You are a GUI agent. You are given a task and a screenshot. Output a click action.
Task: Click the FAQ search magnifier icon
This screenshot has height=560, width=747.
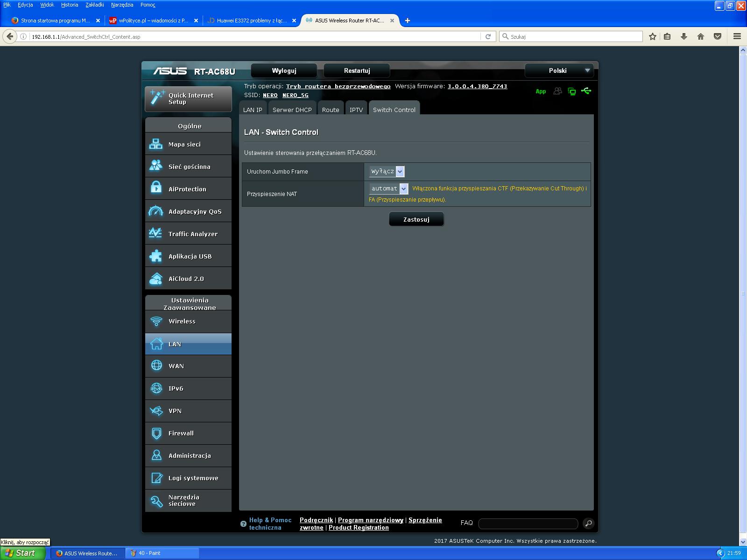[588, 523]
